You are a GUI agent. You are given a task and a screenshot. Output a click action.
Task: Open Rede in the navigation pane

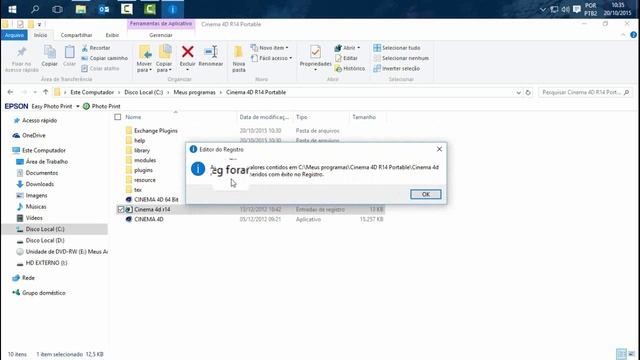[28, 278]
